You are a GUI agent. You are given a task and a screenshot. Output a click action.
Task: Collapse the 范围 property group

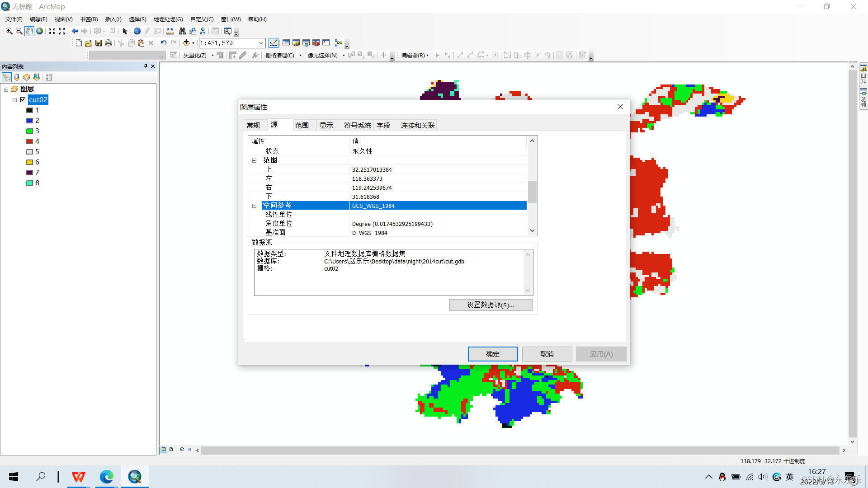(x=254, y=160)
